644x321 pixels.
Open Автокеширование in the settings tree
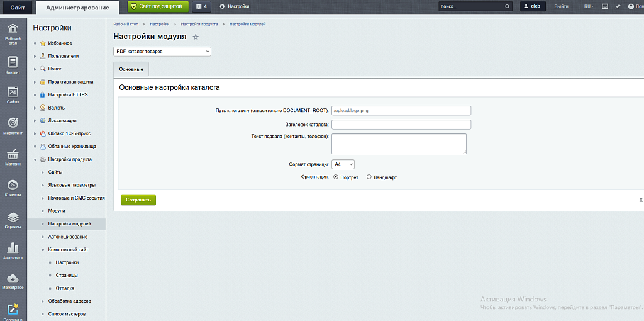coord(67,237)
